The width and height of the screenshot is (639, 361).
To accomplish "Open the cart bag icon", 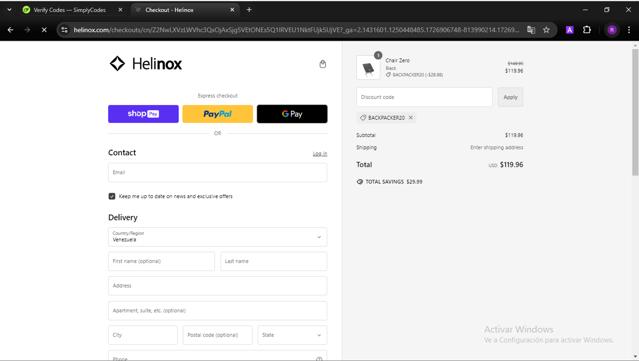I will coord(322,64).
